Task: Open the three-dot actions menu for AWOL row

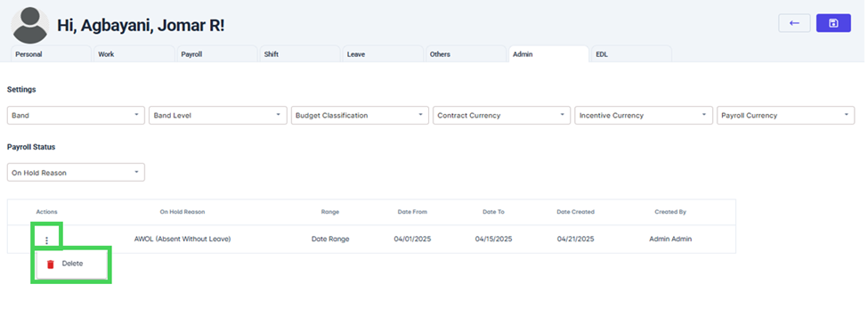Action: point(47,240)
